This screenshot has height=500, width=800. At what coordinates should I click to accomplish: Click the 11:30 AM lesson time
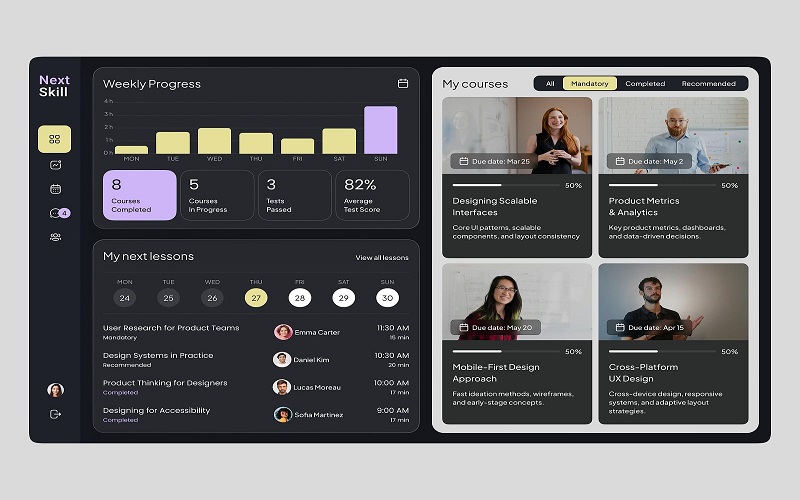(393, 328)
